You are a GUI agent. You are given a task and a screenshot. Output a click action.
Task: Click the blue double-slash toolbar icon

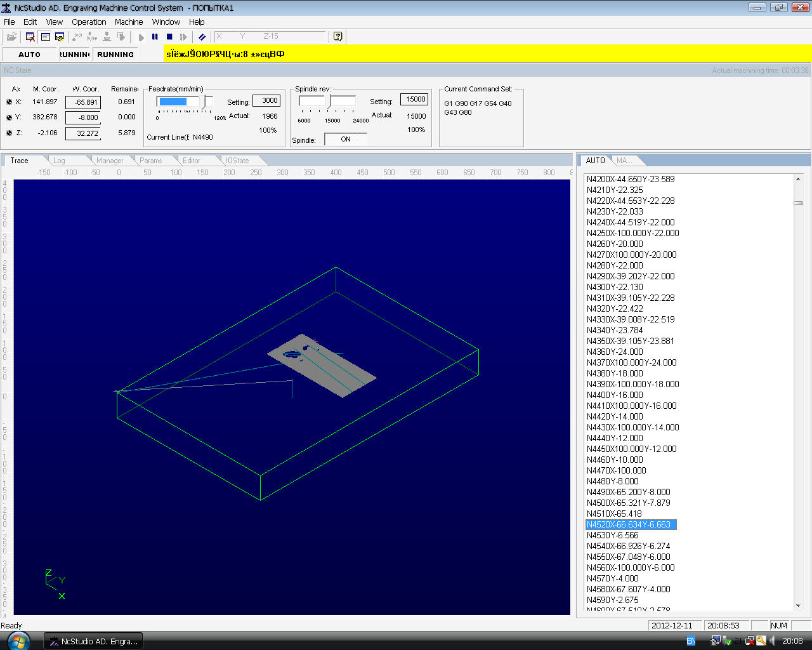click(202, 37)
